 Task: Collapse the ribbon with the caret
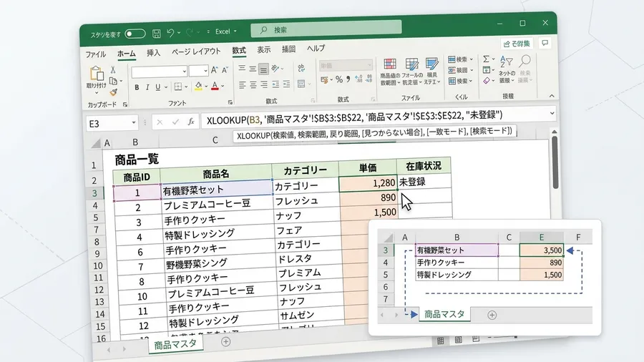tap(552, 96)
